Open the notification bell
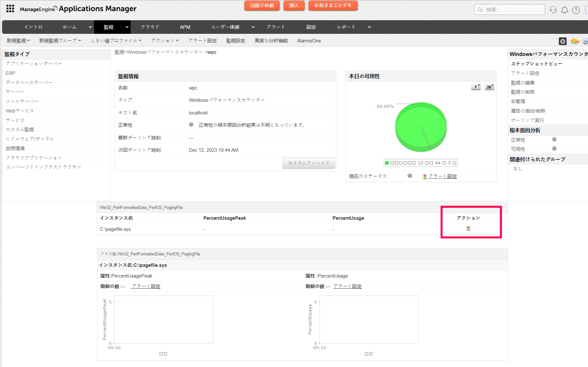This screenshot has height=367, width=588. (564, 10)
